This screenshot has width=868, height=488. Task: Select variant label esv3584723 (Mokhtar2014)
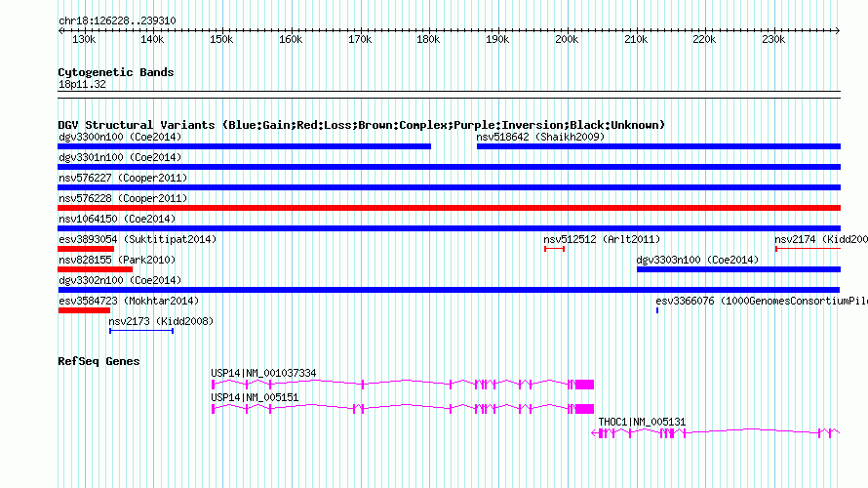(129, 301)
